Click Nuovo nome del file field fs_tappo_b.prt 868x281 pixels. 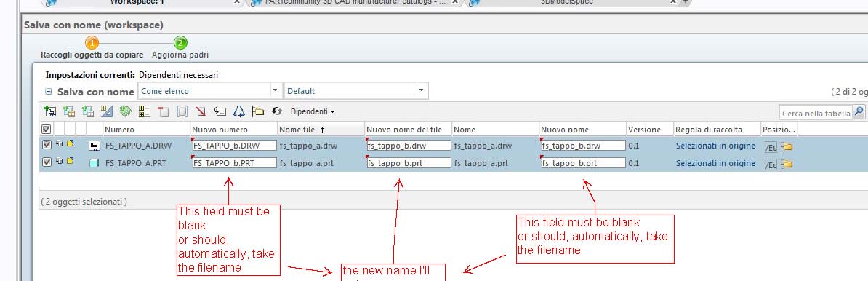click(409, 163)
